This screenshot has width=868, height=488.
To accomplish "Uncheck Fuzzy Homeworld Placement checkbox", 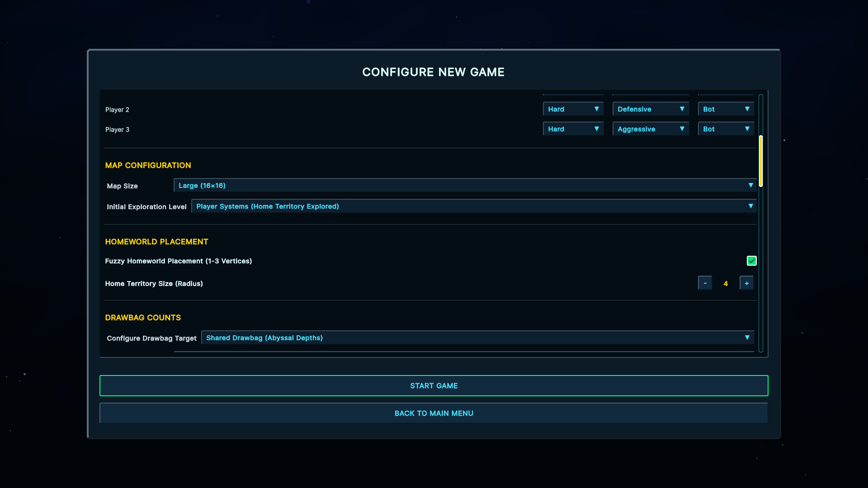I will click(751, 261).
